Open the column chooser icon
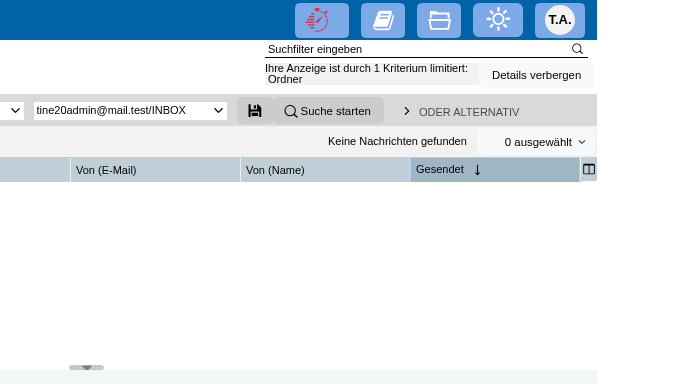Screen dimensions: 683x384 (x=589, y=169)
